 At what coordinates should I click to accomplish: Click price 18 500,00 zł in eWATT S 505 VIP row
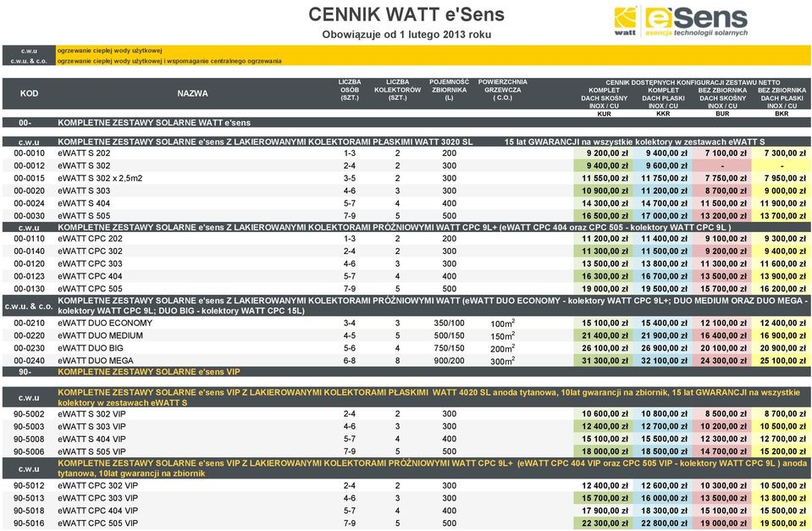pos(665,451)
